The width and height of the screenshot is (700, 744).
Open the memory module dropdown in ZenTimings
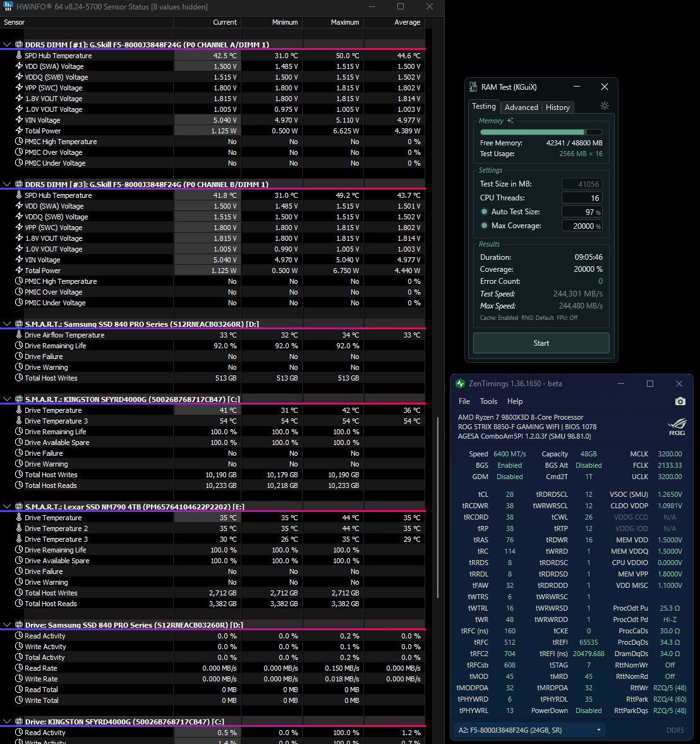tap(529, 729)
